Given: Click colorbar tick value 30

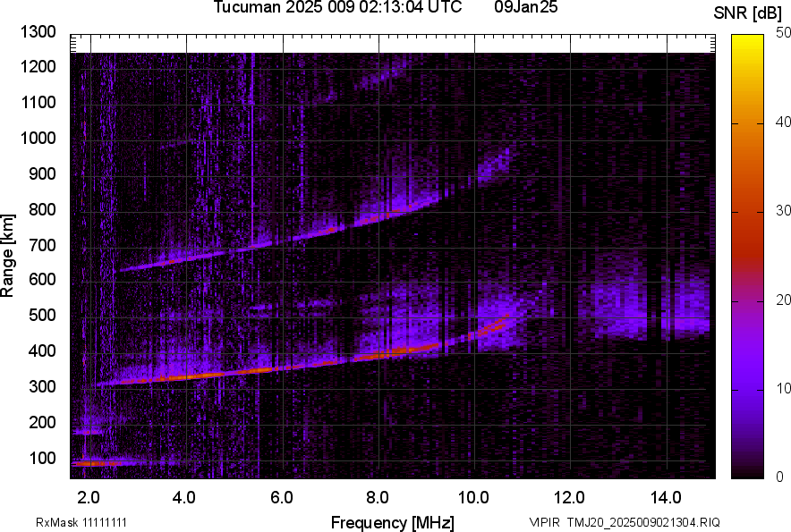Looking at the screenshot, I should [x=783, y=210].
